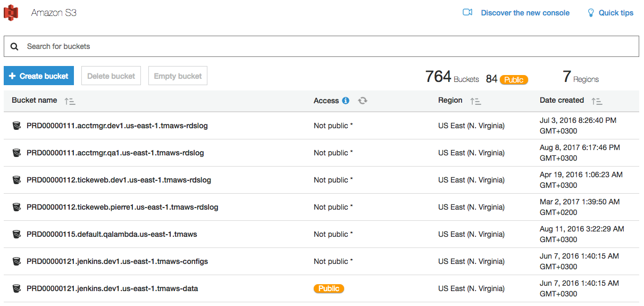This screenshot has height=306, width=644.
Task: Open bucket PRD00000115.default.qalambda.us-east-1.tmaws
Action: (x=112, y=234)
